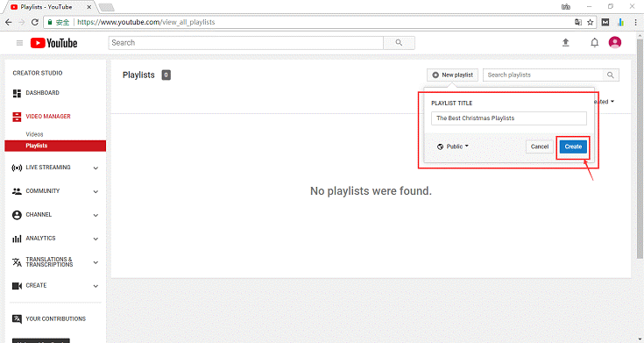The width and height of the screenshot is (644, 343).
Task: Open the Public privacy dropdown
Action: 453,146
